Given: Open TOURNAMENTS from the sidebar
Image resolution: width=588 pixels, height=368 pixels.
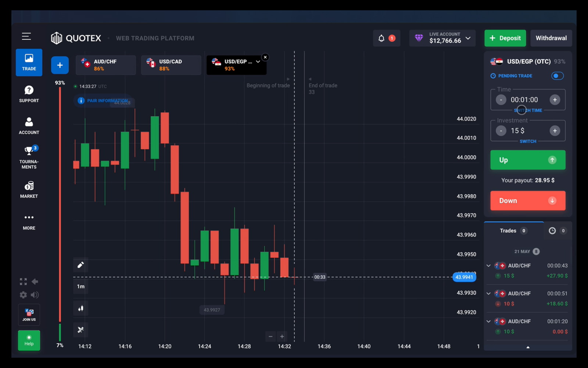Looking at the screenshot, I should click(29, 158).
